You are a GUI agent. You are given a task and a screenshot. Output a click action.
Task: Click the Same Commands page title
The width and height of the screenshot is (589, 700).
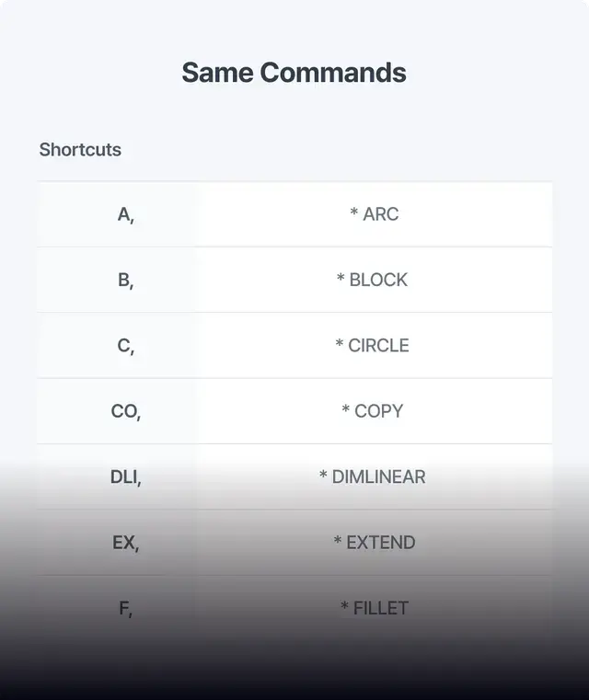click(x=294, y=73)
